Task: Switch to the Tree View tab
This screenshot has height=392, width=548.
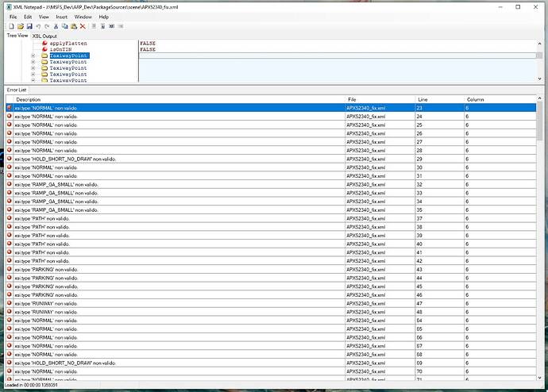Action: click(17, 36)
